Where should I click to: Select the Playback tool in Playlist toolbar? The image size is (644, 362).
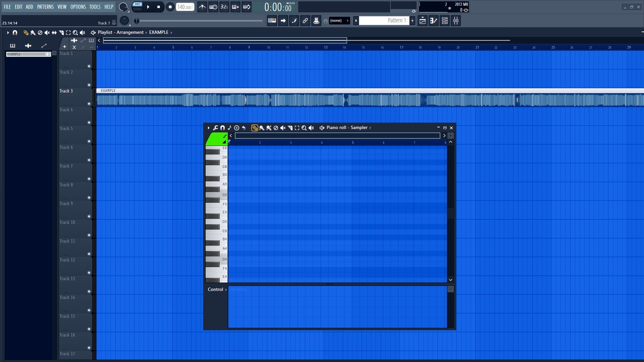pyautogui.click(x=82, y=33)
